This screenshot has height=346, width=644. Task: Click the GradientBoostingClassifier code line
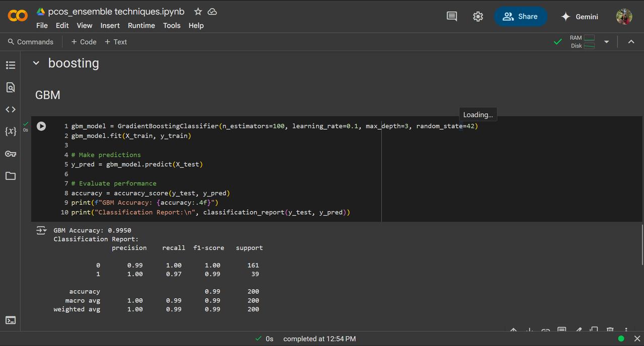(x=274, y=126)
